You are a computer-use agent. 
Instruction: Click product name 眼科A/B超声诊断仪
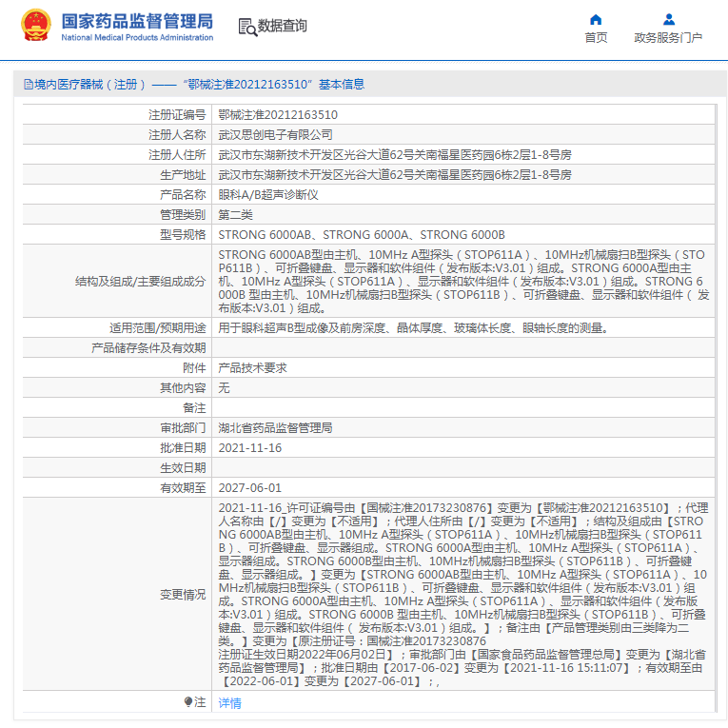[267, 194]
